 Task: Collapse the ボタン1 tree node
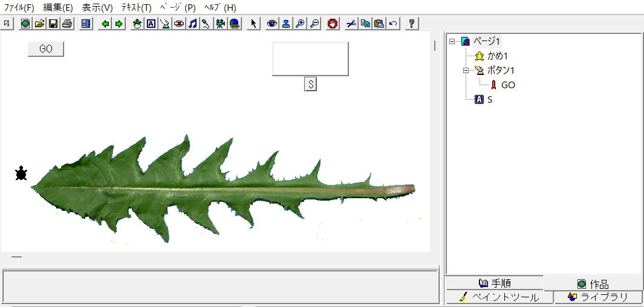(x=466, y=70)
